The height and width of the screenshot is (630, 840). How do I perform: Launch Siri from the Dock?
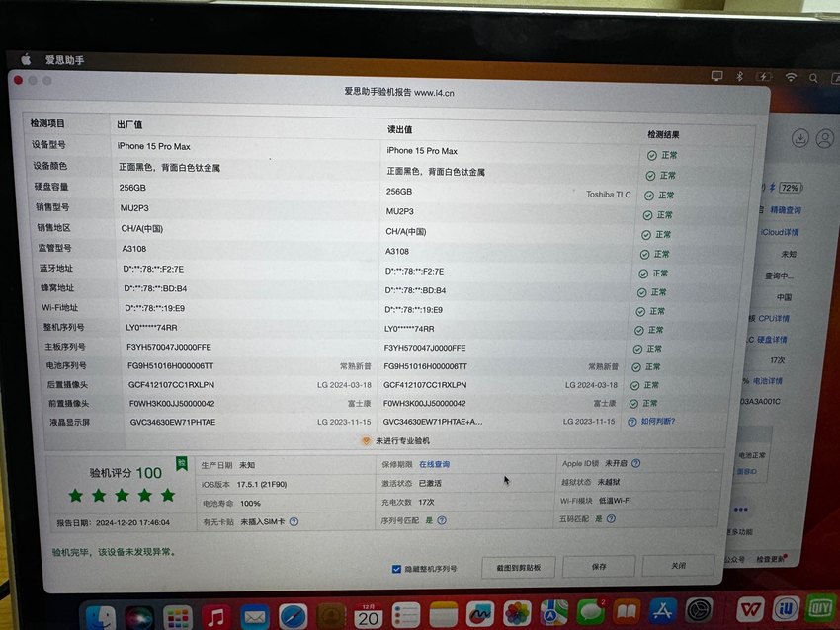click(x=139, y=619)
